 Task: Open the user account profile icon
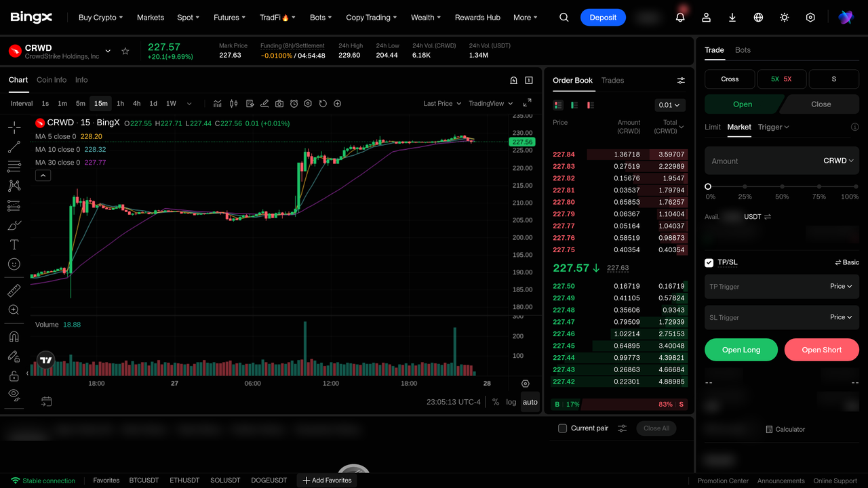pos(707,18)
